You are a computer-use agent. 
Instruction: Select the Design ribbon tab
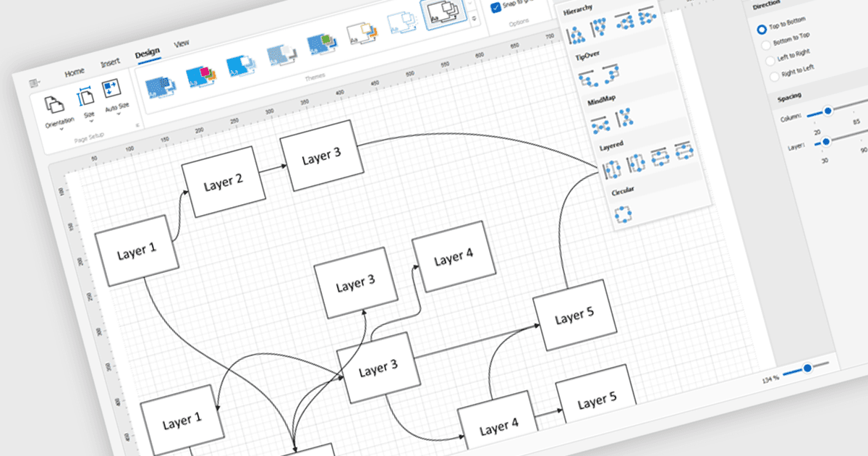(148, 53)
